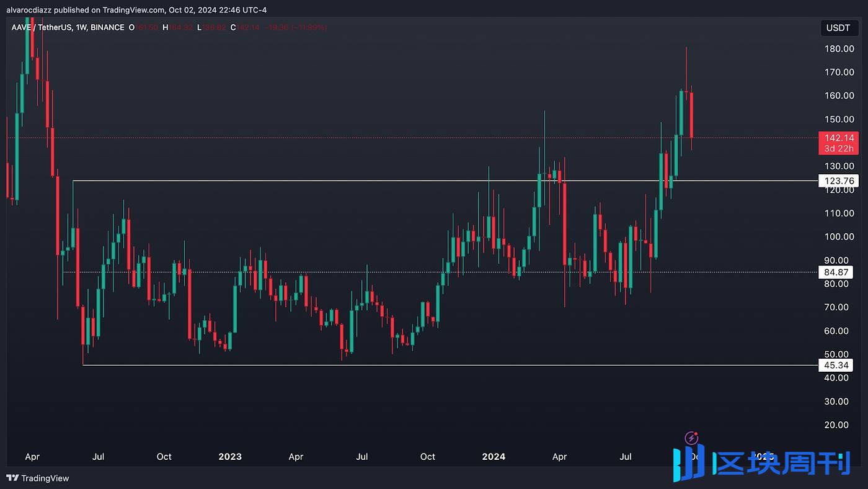
Task: Click the 170.00 price axis value
Action: tap(839, 72)
